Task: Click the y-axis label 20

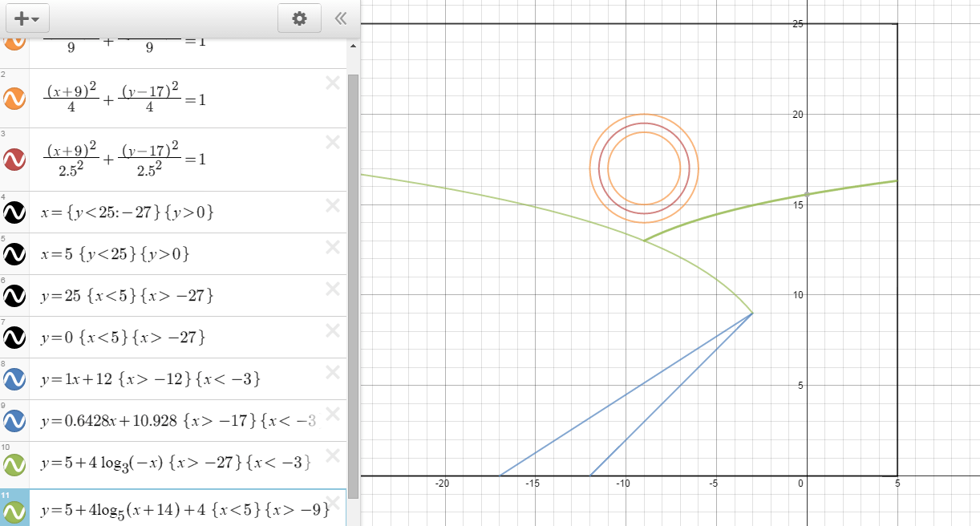Action: (798, 115)
